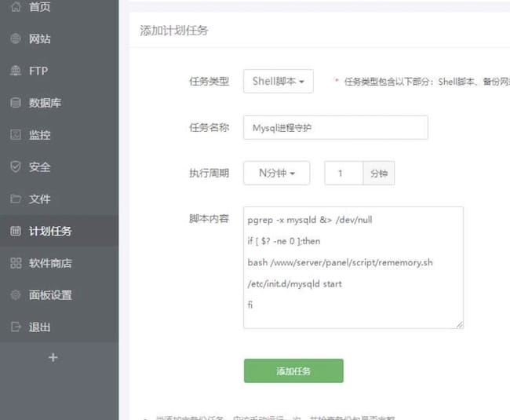Click the line '/etc/init.d/mysqld start'

pos(295,283)
